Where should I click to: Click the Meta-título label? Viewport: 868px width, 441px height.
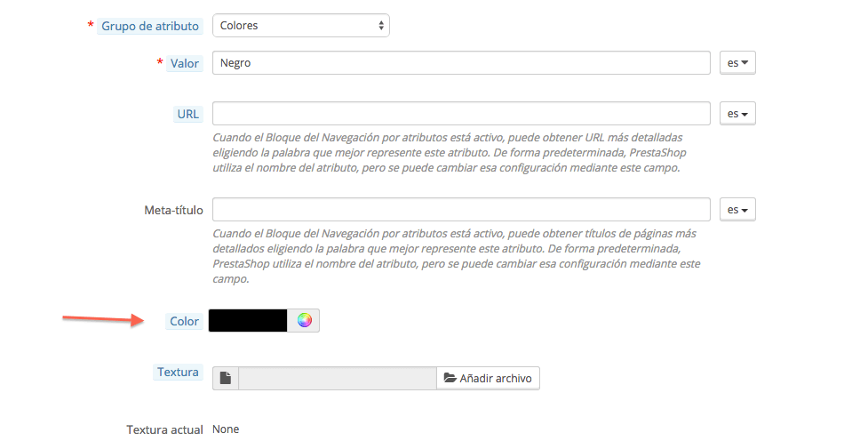click(174, 210)
